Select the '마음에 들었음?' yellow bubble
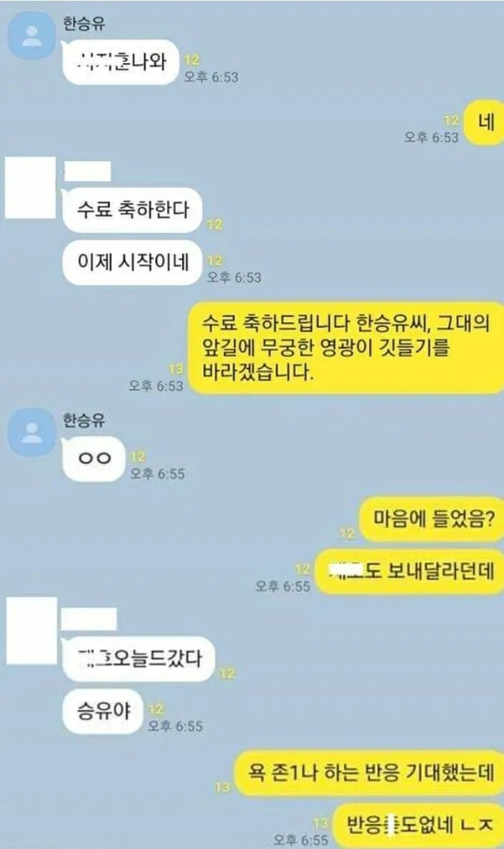 tap(432, 519)
